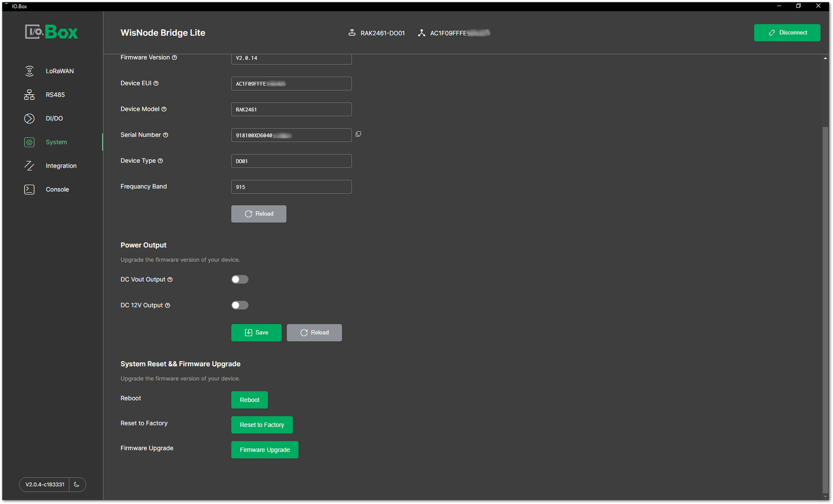The width and height of the screenshot is (833, 504).
Task: Click the app version V2.0.4-c183331 badge
Action: [45, 484]
